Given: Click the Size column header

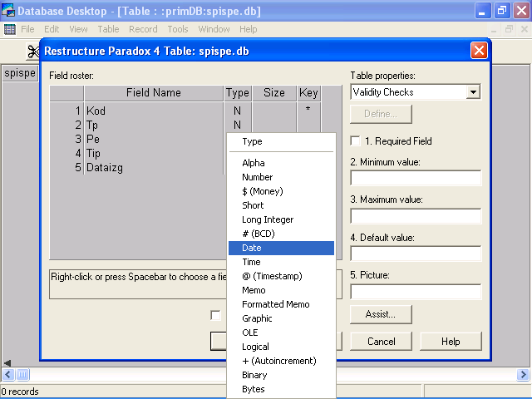Looking at the screenshot, I should point(274,93).
